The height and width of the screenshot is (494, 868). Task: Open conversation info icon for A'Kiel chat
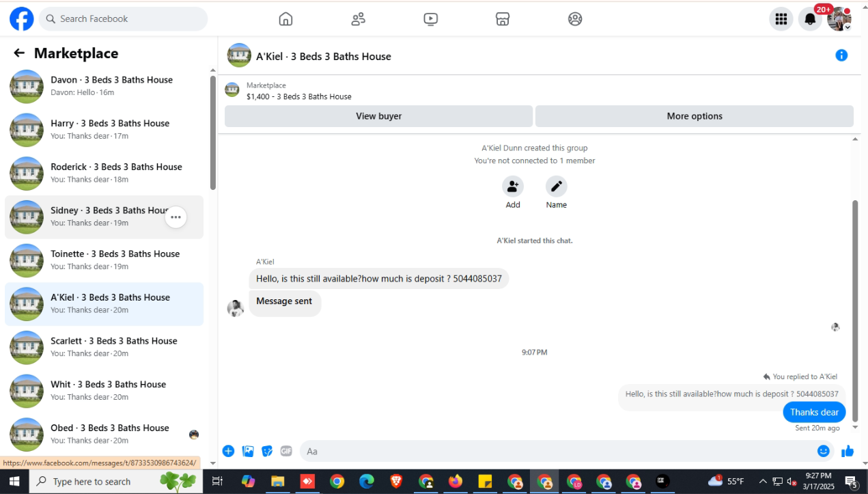[841, 55]
